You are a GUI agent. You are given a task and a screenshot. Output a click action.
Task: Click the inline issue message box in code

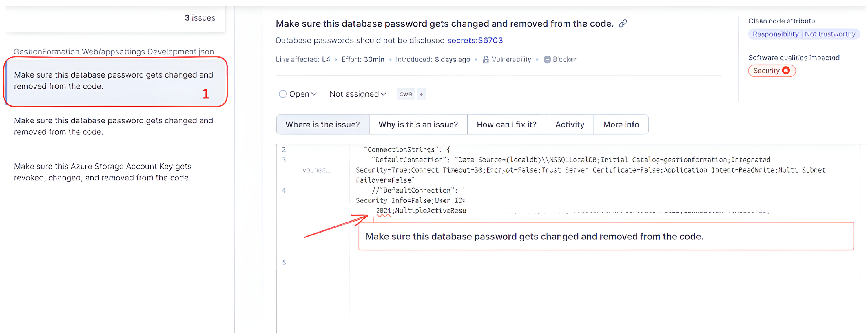[606, 236]
